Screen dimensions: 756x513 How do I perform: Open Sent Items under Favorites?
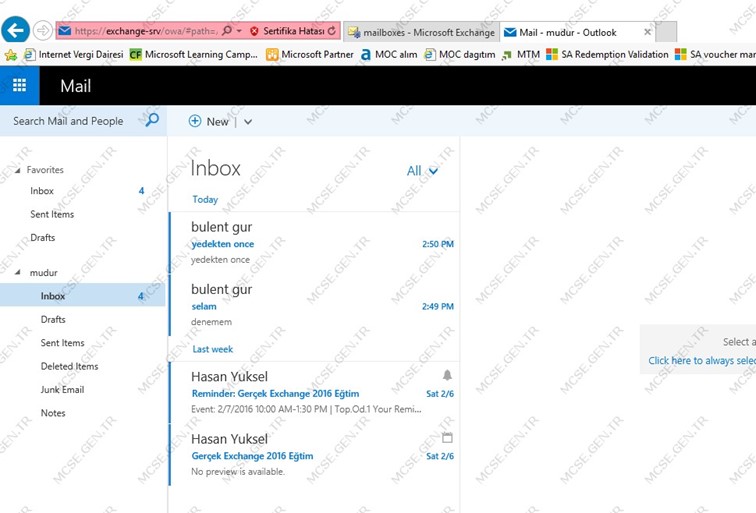click(x=52, y=214)
